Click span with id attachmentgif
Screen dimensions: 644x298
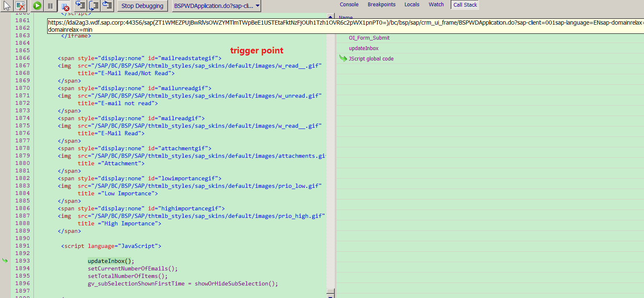click(135, 148)
